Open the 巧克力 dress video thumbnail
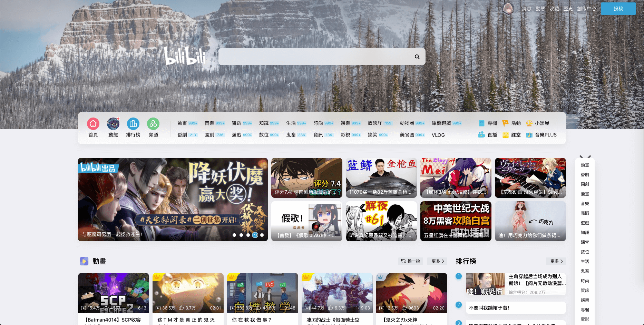 (530, 221)
